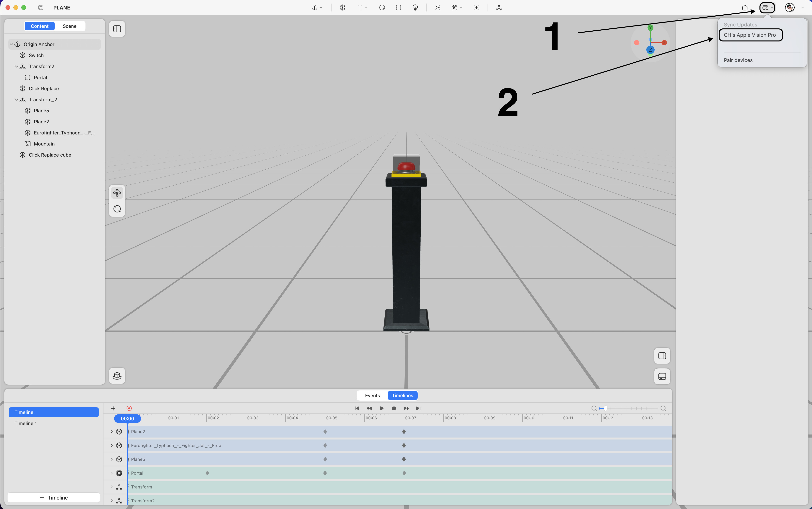Switch to the Scene tab
This screenshot has height=509, width=812.
click(x=69, y=26)
